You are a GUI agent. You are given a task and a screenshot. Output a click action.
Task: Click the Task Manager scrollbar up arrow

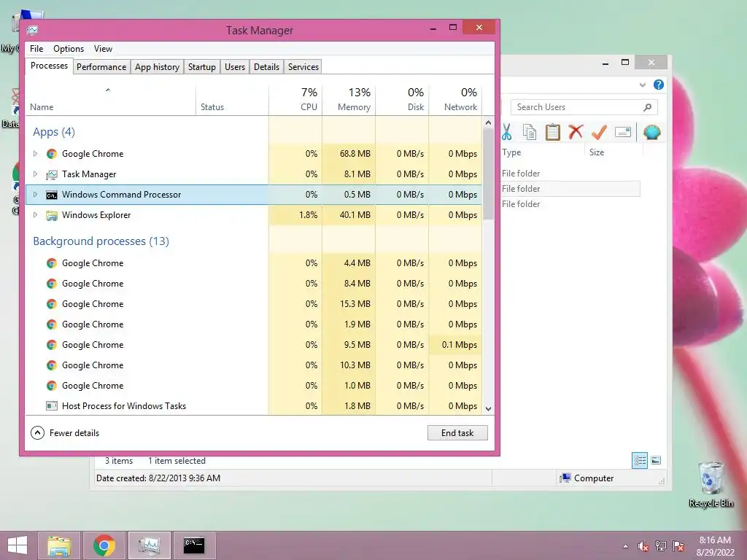click(x=488, y=122)
